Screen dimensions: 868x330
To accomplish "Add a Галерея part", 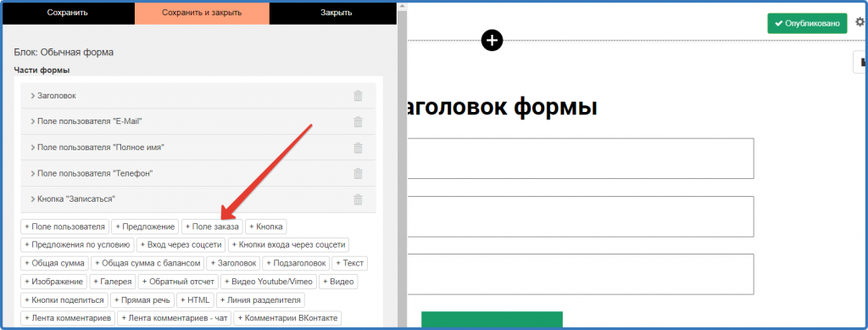I will tap(113, 282).
